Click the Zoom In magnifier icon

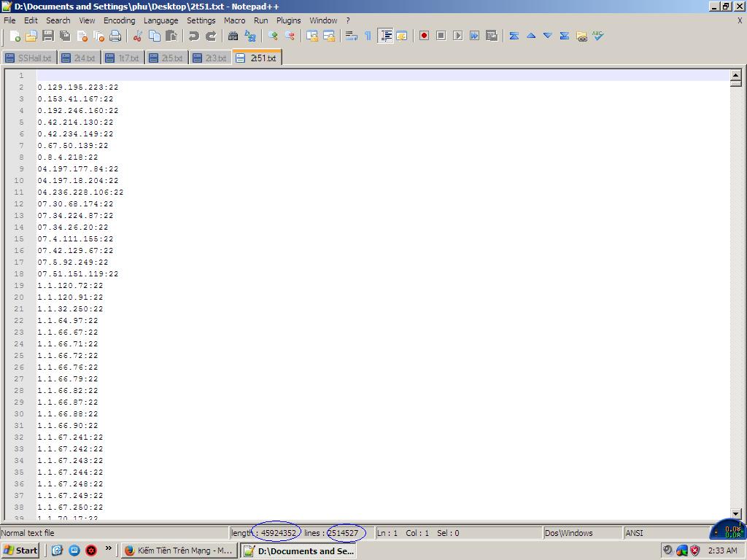pos(273,36)
